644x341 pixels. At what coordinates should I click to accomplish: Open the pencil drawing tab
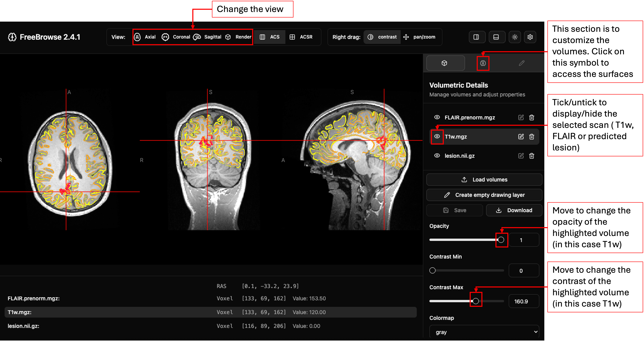(x=521, y=63)
